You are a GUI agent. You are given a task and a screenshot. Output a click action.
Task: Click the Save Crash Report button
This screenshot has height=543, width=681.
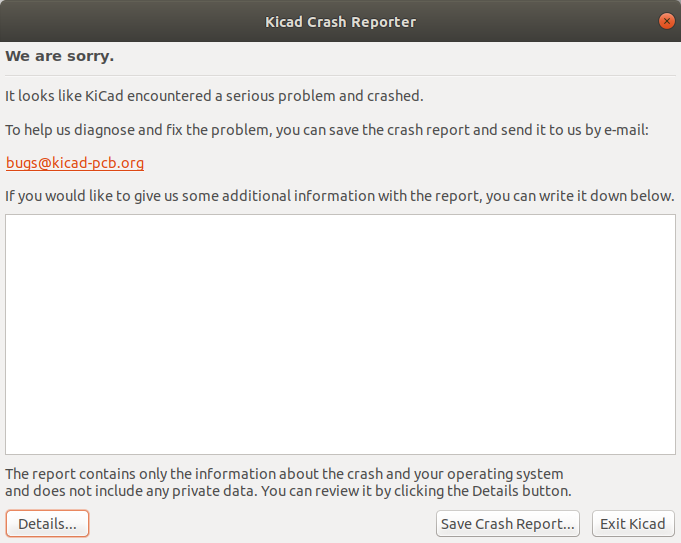click(x=508, y=524)
